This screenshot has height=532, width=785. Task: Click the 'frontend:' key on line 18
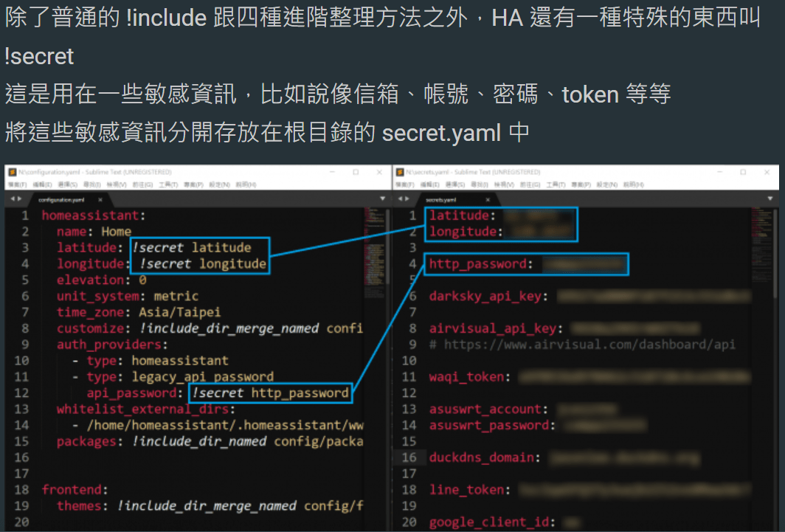(75, 489)
